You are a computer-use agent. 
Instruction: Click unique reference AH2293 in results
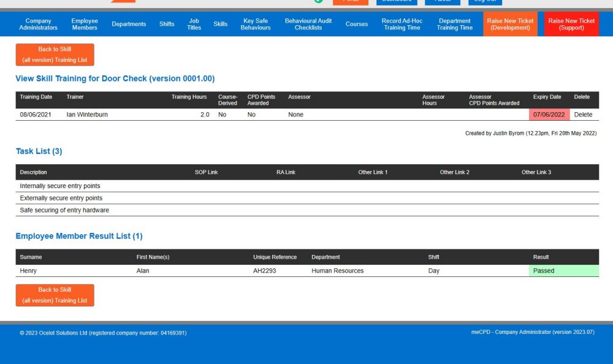(x=264, y=270)
